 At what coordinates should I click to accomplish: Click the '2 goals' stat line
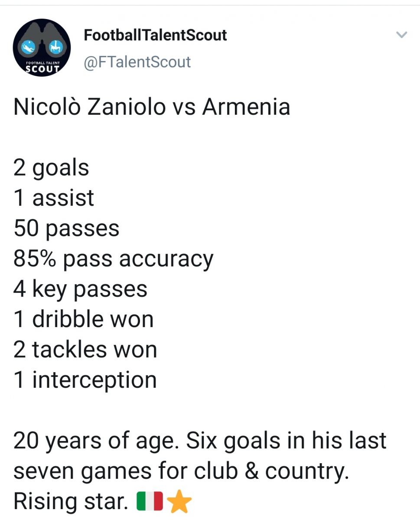pyautogui.click(x=51, y=168)
